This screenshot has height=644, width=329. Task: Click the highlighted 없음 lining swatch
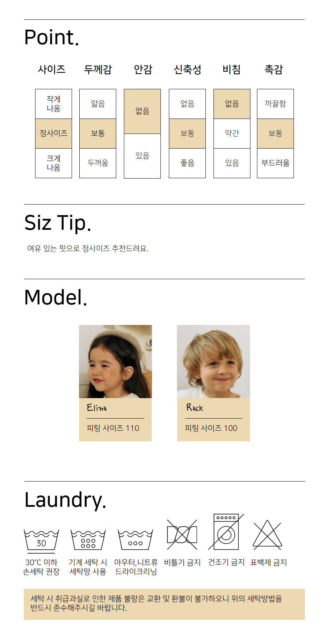[142, 111]
